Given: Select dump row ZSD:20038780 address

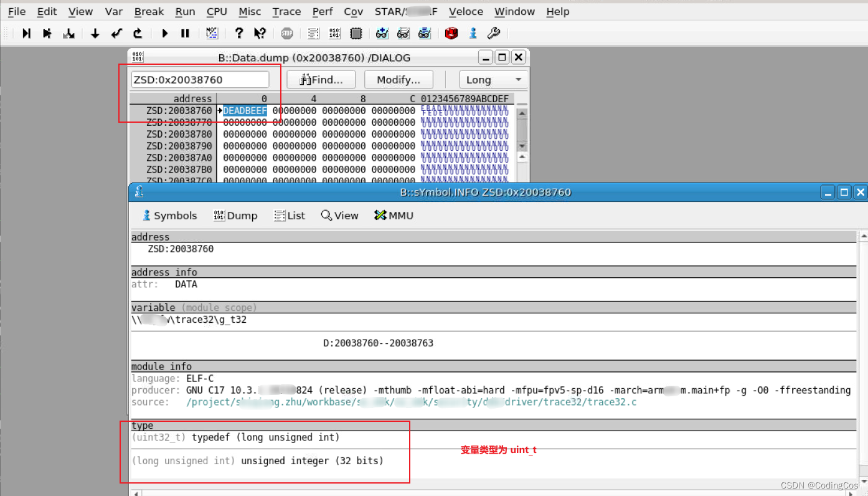Looking at the screenshot, I should point(179,135).
